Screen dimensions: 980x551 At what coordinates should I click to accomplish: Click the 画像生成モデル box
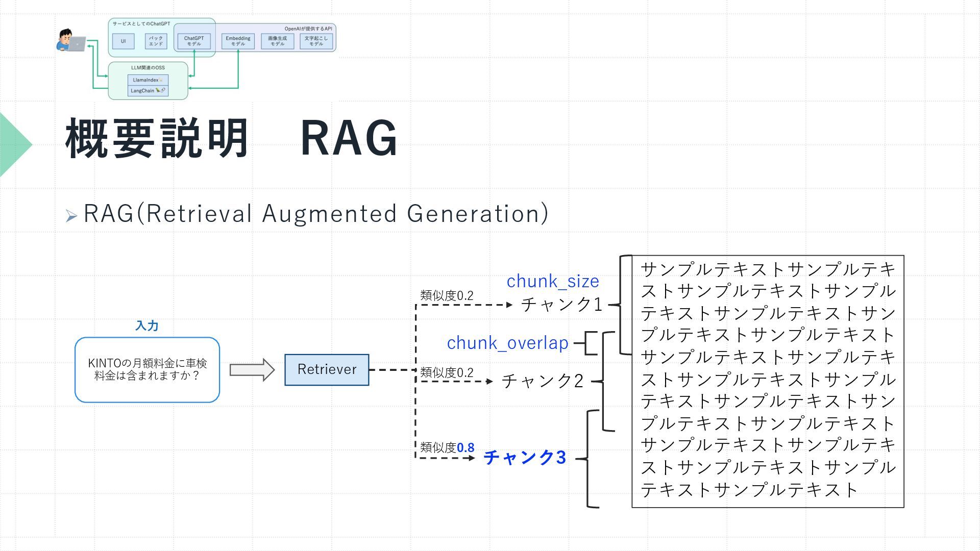point(277,41)
